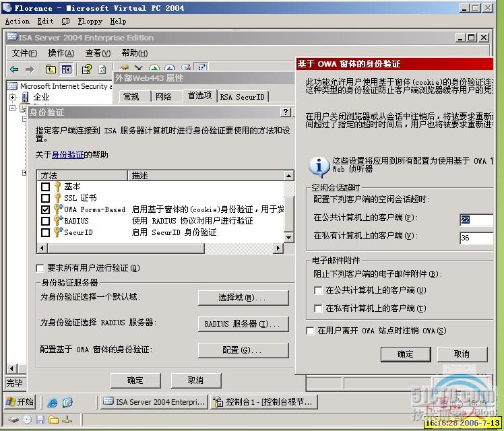Click the public computer timeout field showing 22

pyautogui.click(x=476, y=220)
